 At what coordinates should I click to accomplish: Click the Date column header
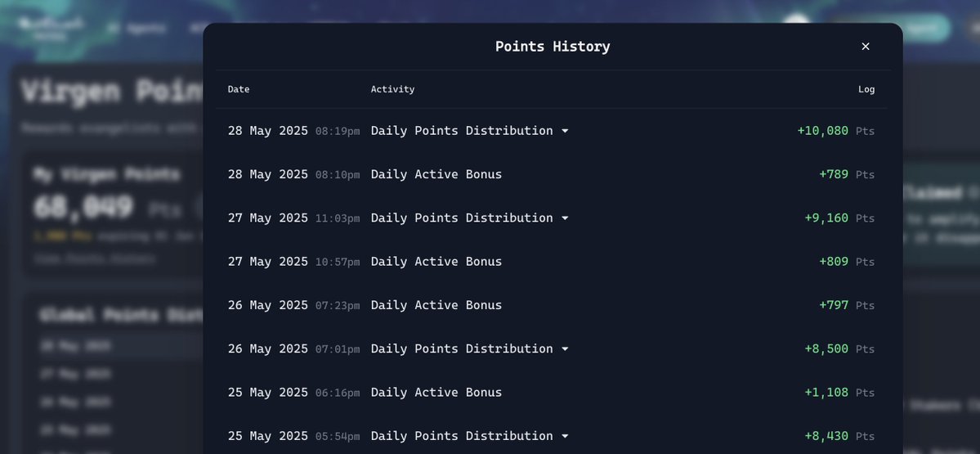(239, 89)
